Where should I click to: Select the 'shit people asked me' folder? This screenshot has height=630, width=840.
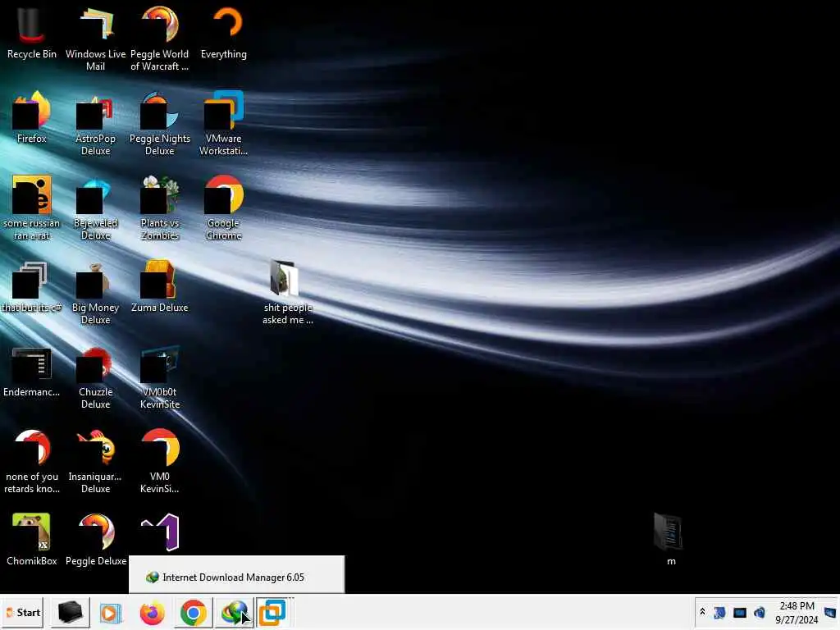pos(288,293)
